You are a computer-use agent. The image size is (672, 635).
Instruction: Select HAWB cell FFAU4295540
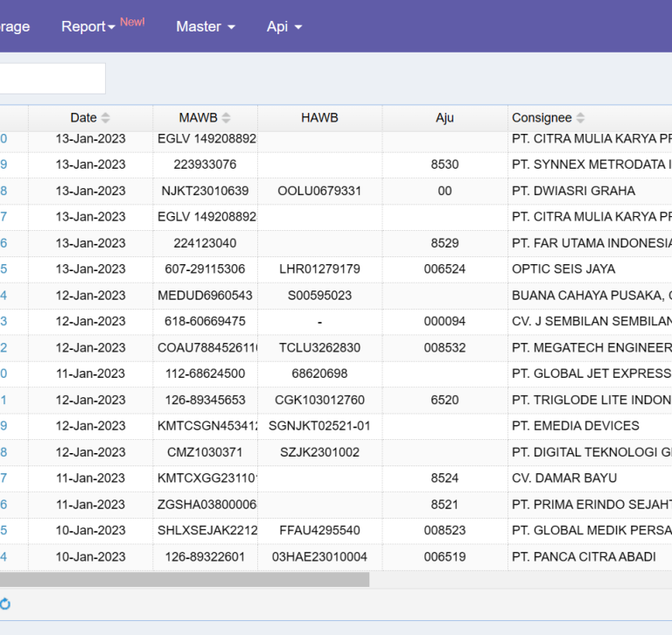(x=319, y=530)
